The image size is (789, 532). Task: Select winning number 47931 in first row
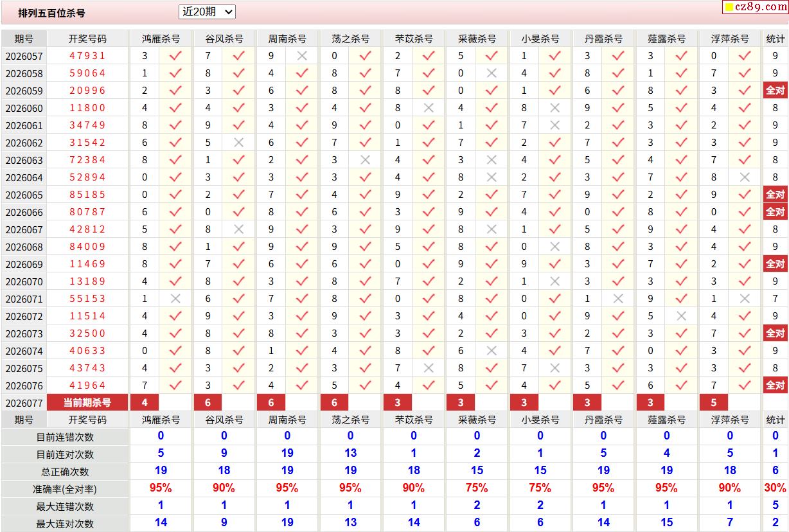point(87,56)
